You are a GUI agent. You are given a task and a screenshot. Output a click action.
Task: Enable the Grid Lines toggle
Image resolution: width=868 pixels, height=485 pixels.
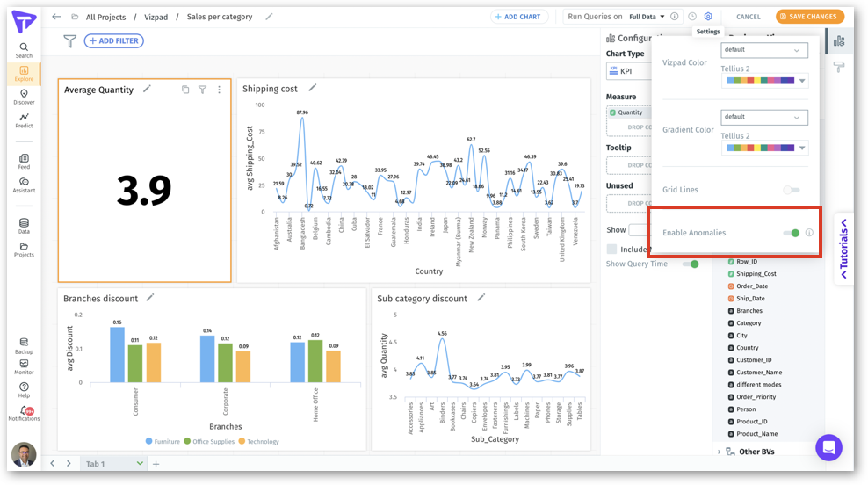(x=792, y=190)
